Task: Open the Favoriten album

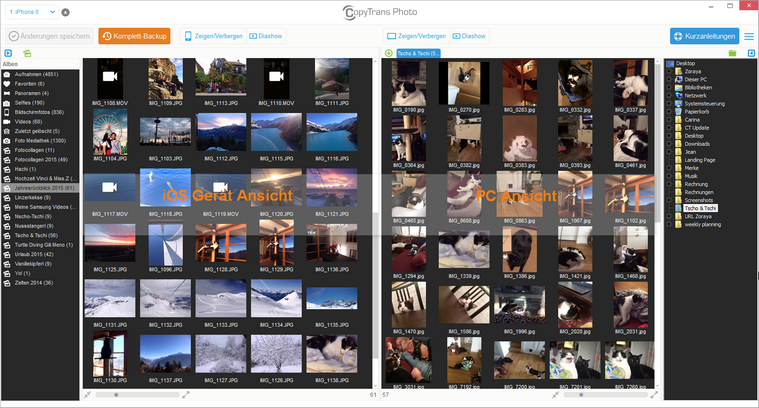Action: pyautogui.click(x=24, y=83)
